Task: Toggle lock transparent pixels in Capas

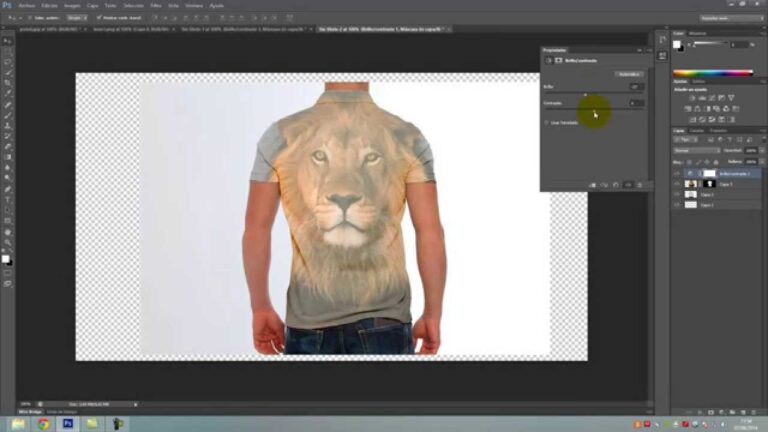Action: click(x=689, y=162)
